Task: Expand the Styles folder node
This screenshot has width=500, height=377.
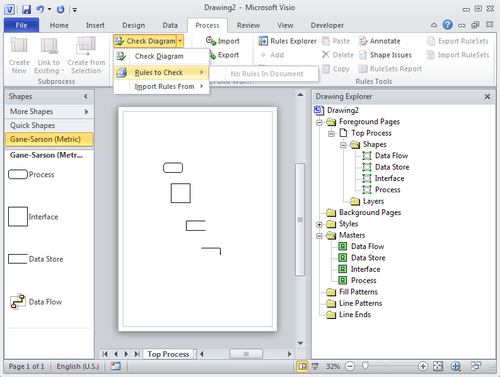Action: tap(319, 224)
